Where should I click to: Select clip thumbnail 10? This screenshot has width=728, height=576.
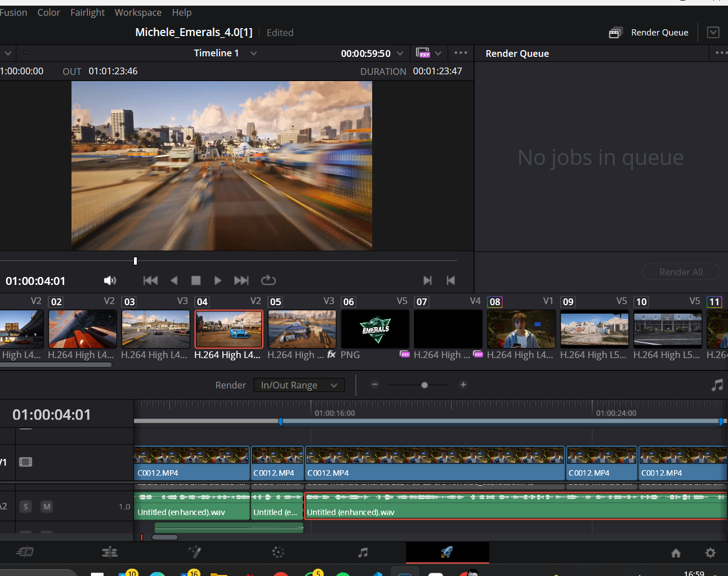[x=668, y=329]
